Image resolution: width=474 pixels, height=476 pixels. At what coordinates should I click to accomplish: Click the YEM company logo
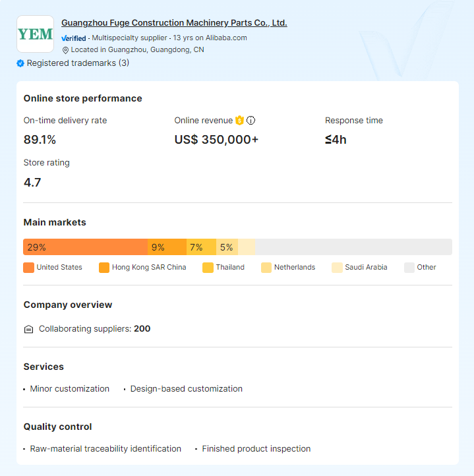pos(35,34)
